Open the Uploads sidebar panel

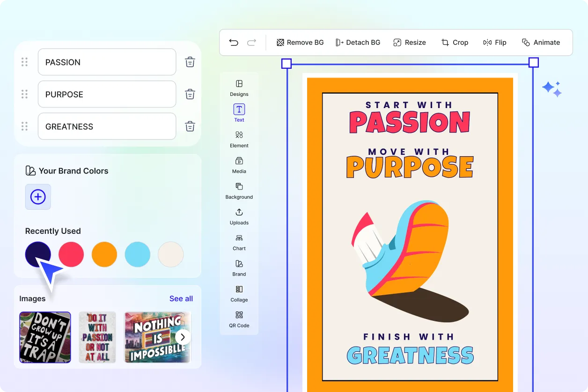(x=239, y=216)
